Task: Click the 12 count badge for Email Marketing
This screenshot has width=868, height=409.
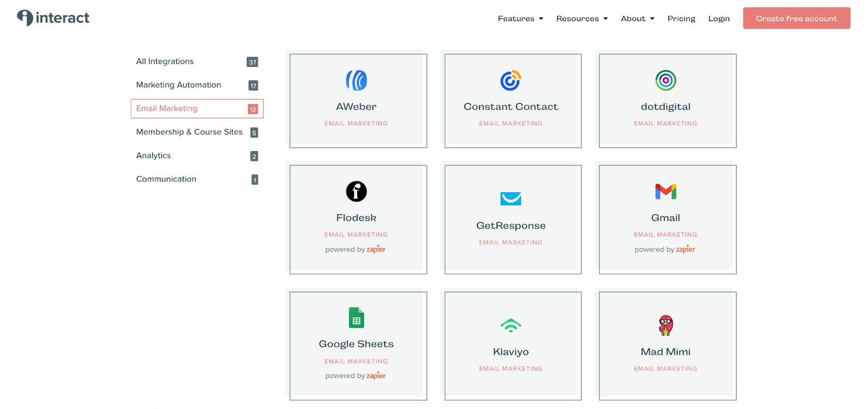Action: point(253,109)
